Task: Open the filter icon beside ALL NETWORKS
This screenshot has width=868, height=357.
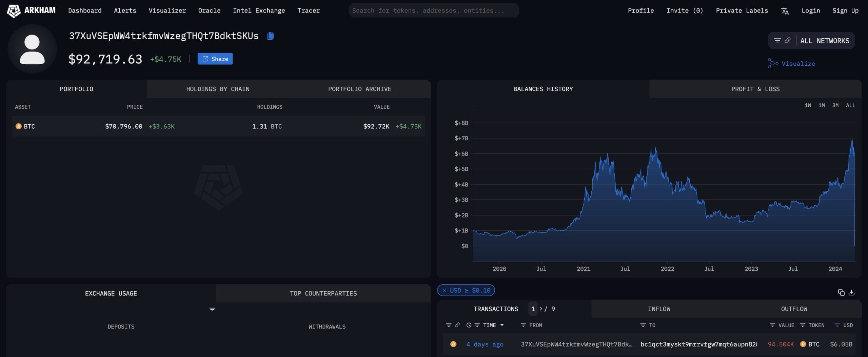Action: point(777,40)
